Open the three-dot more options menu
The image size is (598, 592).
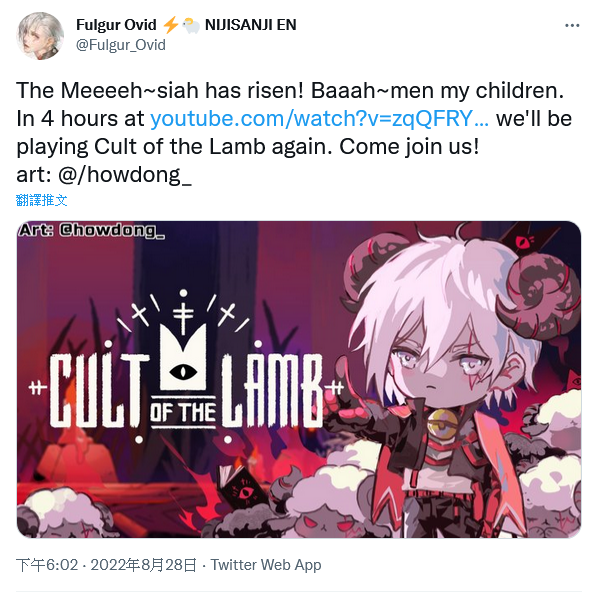pos(572,26)
